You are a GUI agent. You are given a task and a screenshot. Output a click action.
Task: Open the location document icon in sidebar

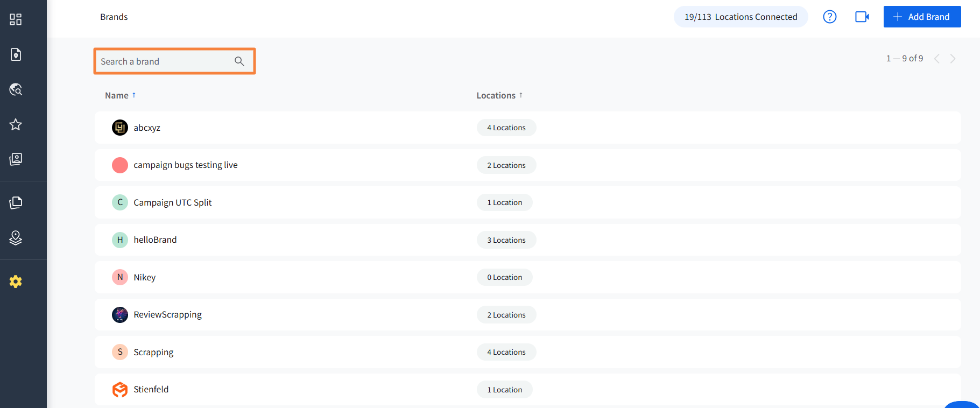16,54
